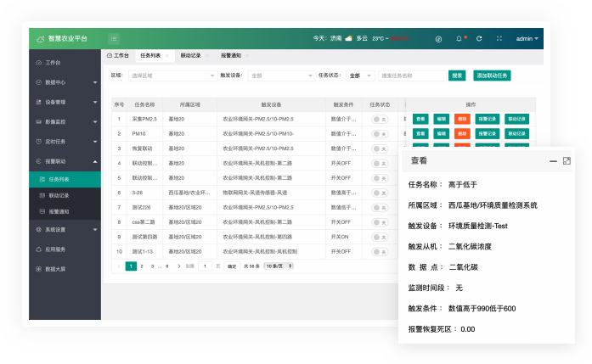Enter fullscreen using the header expand icon
The image size is (592, 364).
499,39
